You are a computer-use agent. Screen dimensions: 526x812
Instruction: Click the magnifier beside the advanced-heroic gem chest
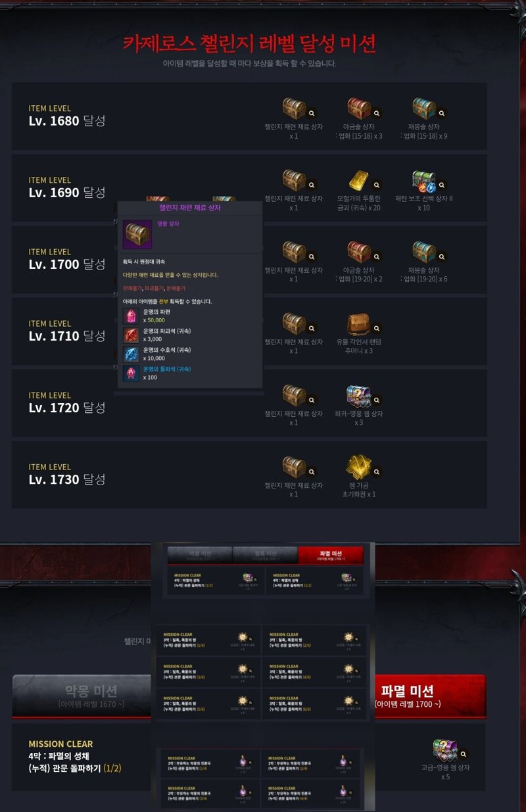coord(464,754)
